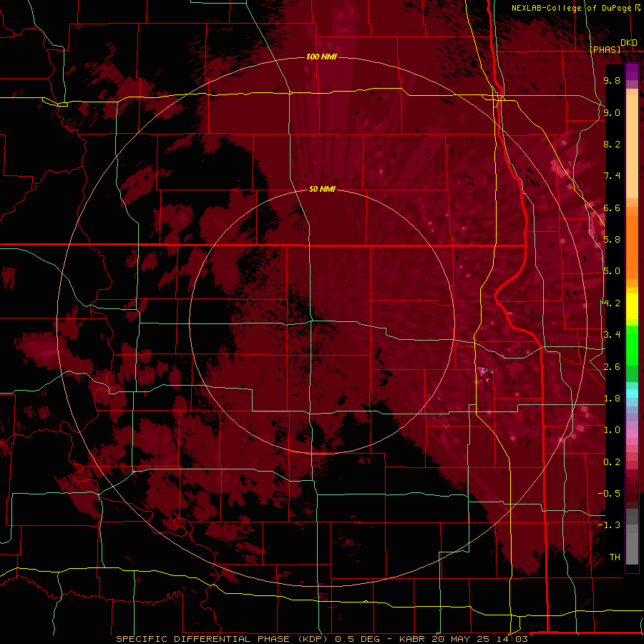
Task: Click the [PHAS] label near the legend
Action: pyautogui.click(x=605, y=49)
